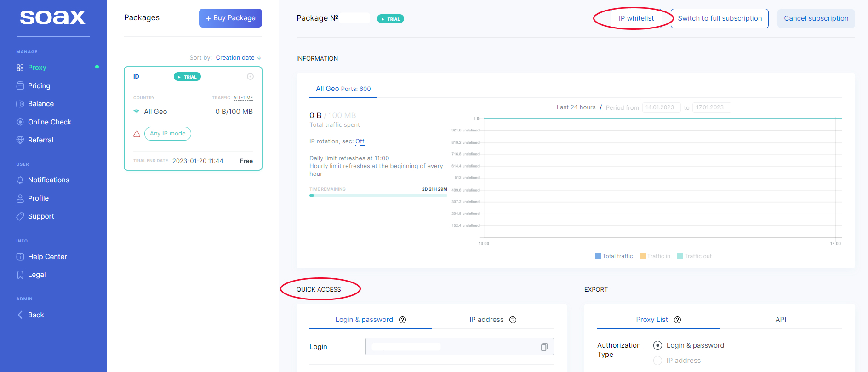Click 0 B/100 MB traffic value
This screenshot has height=372, width=868.
[x=234, y=112]
